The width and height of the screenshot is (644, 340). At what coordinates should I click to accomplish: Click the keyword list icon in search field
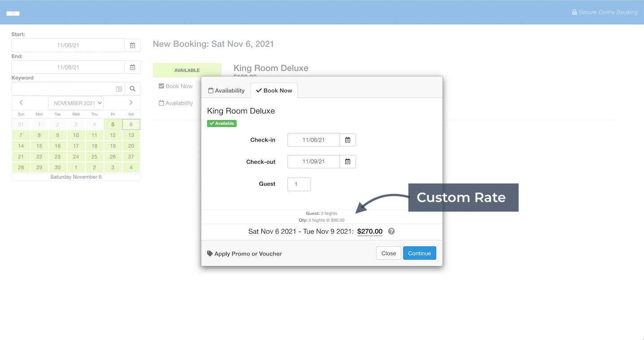[119, 89]
